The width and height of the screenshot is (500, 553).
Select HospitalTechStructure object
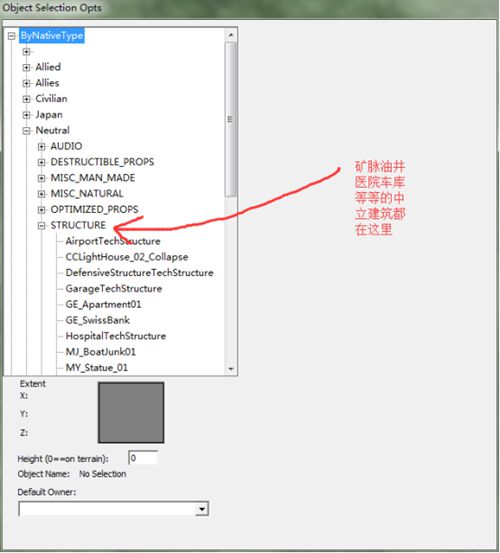click(116, 336)
